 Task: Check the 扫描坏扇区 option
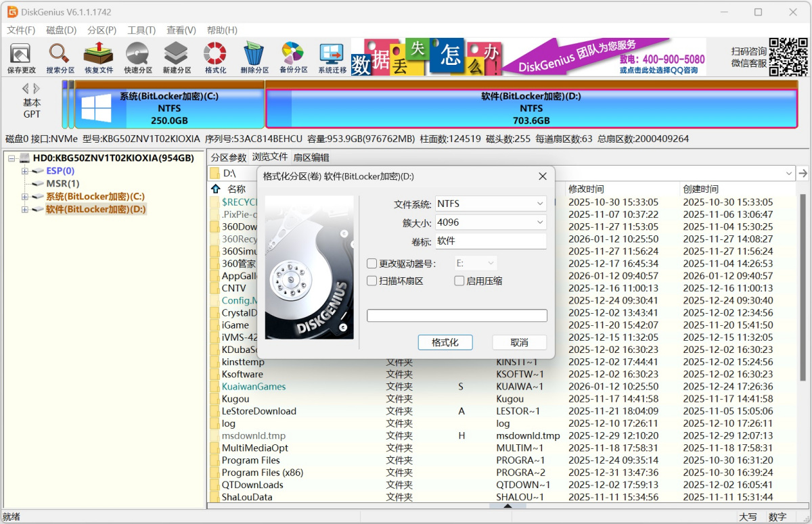372,281
